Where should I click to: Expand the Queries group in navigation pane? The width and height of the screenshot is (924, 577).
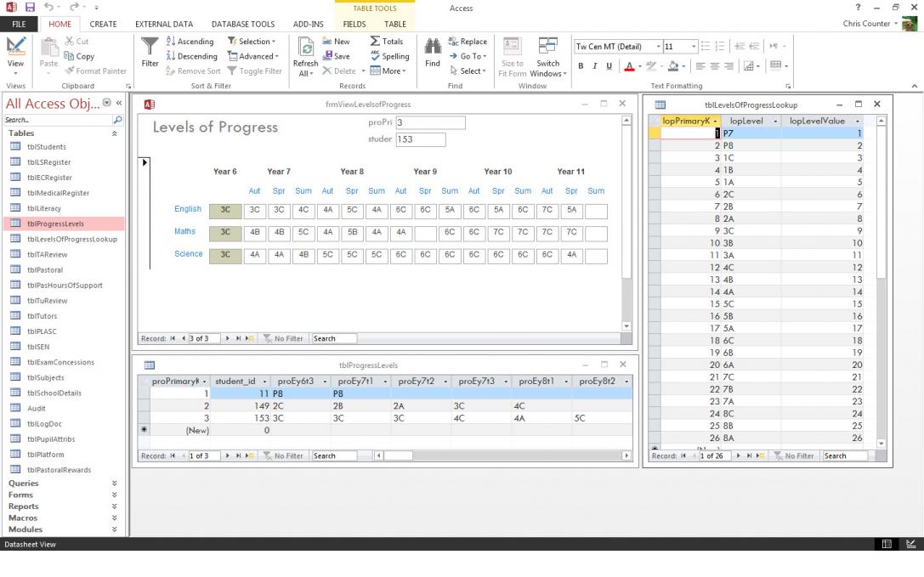(114, 483)
